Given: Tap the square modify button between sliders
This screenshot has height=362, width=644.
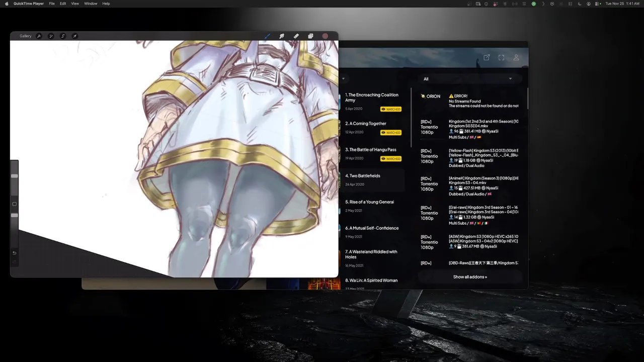Looking at the screenshot, I should pos(15,204).
